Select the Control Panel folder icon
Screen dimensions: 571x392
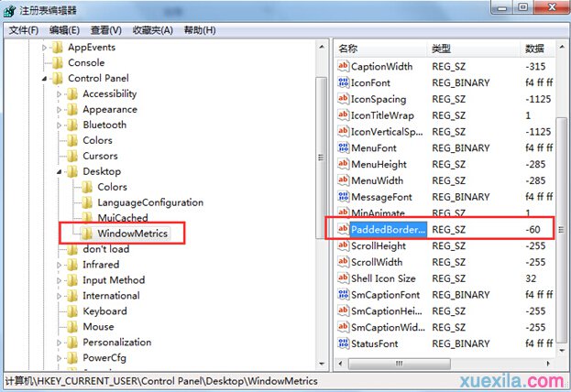58,78
